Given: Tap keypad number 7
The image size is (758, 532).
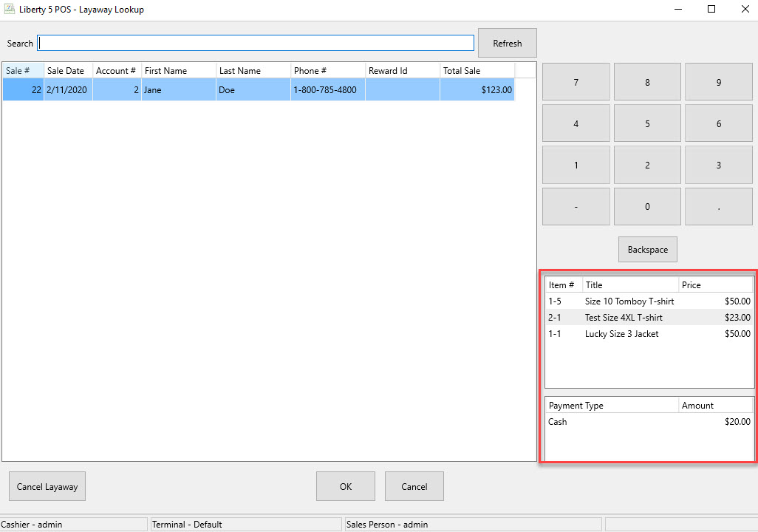Looking at the screenshot, I should (576, 82).
